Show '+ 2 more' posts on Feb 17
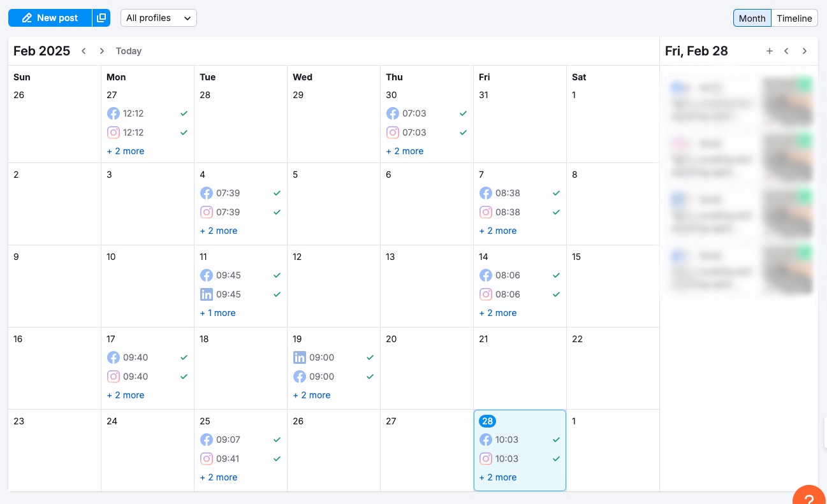Viewport: 827px width, 504px height. click(x=126, y=395)
